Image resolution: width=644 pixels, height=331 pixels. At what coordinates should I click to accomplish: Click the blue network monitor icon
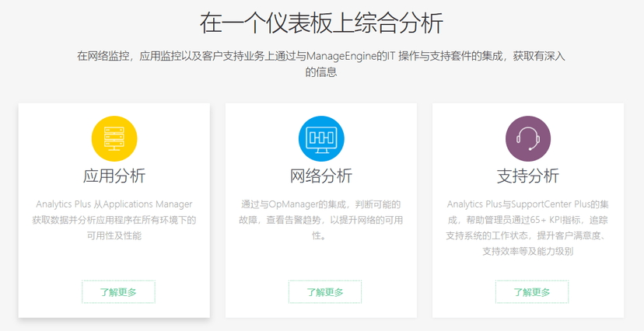[x=320, y=138]
